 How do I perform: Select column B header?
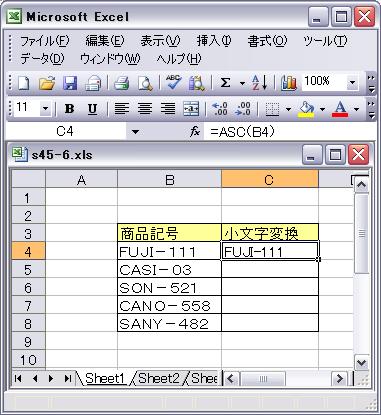(169, 180)
